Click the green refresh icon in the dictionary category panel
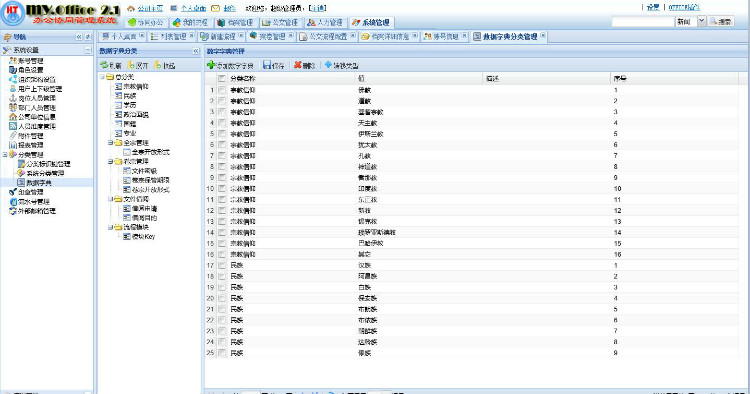 click(x=104, y=65)
